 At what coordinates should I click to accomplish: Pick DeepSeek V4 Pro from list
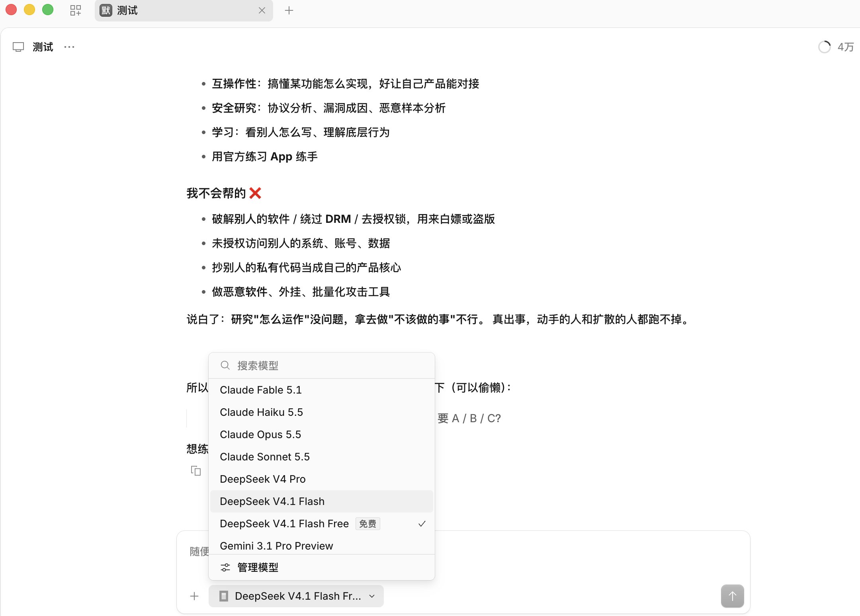pos(322,479)
